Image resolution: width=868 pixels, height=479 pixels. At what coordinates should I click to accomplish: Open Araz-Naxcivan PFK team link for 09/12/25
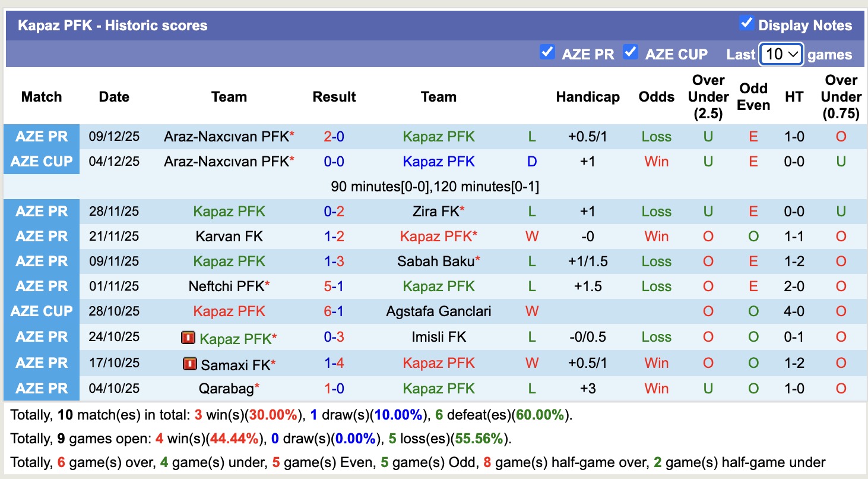(226, 137)
